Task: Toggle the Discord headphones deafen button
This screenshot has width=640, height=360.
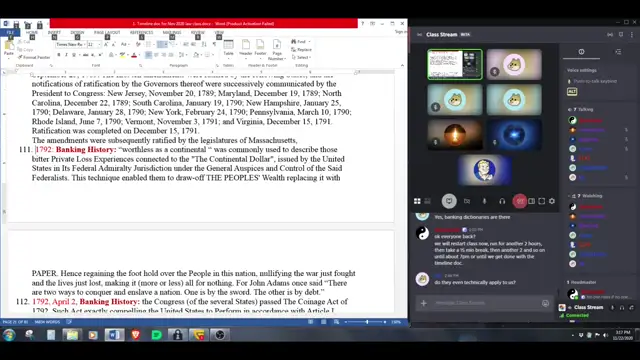Action: (x=502, y=201)
